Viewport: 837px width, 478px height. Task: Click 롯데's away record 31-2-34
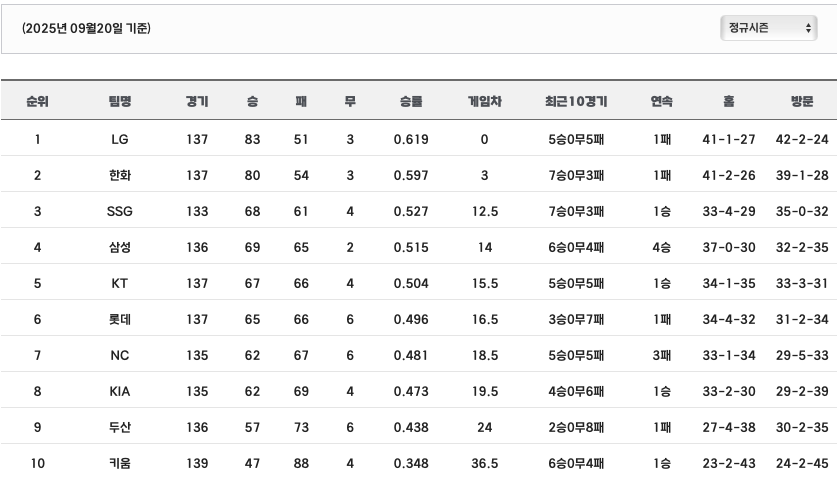[802, 319]
